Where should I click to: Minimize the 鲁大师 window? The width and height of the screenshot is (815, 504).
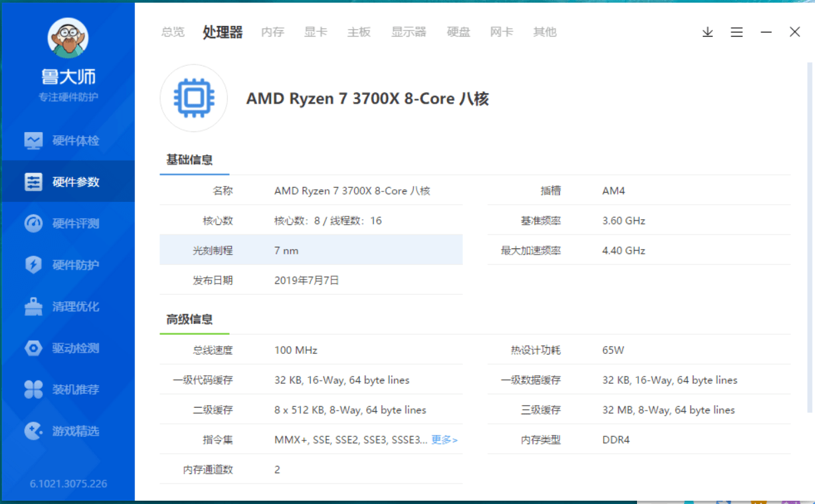tap(766, 32)
